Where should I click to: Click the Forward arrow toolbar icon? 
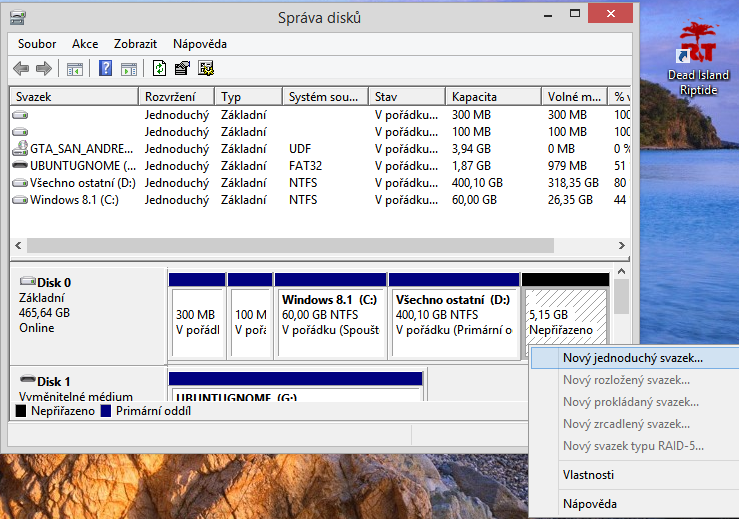click(44, 69)
